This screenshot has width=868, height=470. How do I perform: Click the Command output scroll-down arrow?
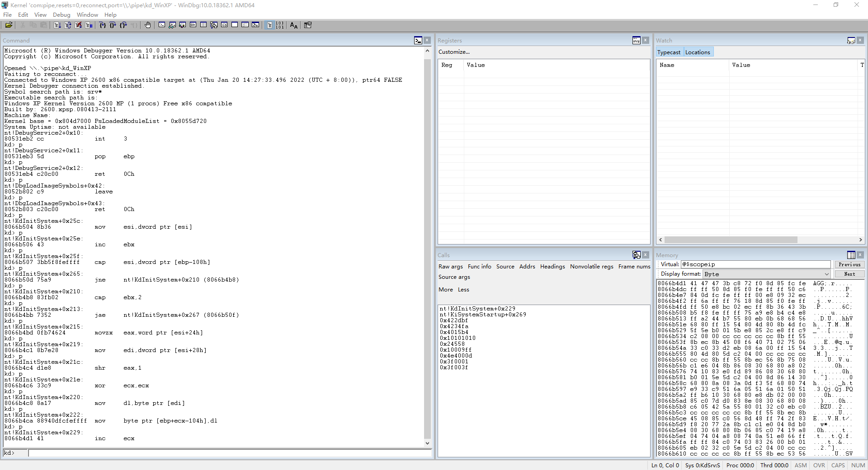[x=428, y=443]
